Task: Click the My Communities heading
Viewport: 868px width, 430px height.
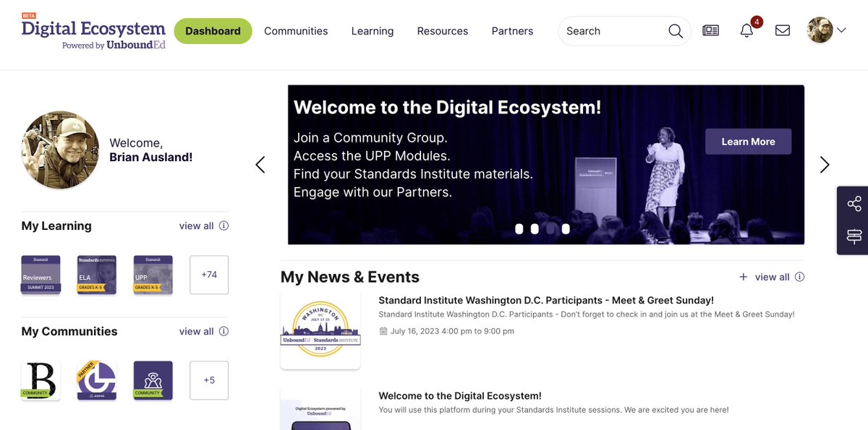Action: (69, 331)
